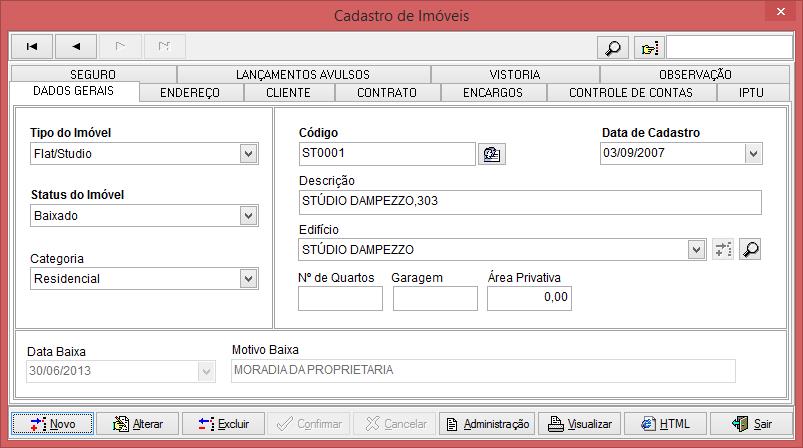
Task: Click the Descrição text field
Action: tap(530, 201)
